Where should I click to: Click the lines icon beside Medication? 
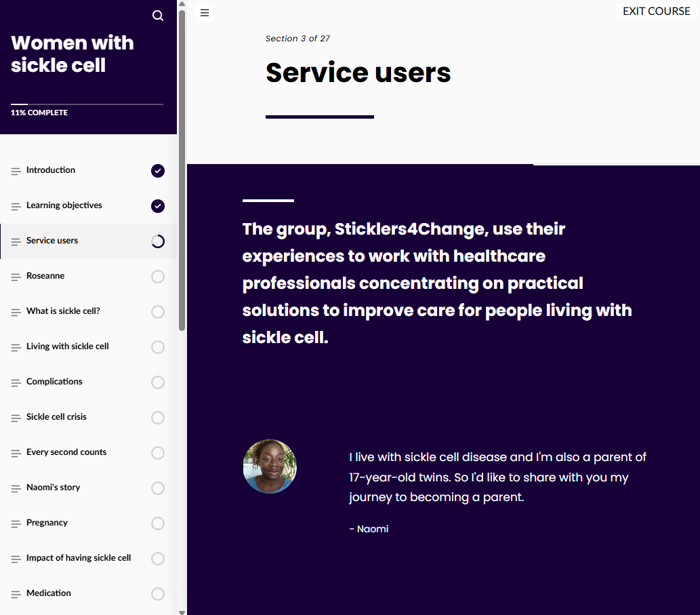pyautogui.click(x=16, y=595)
